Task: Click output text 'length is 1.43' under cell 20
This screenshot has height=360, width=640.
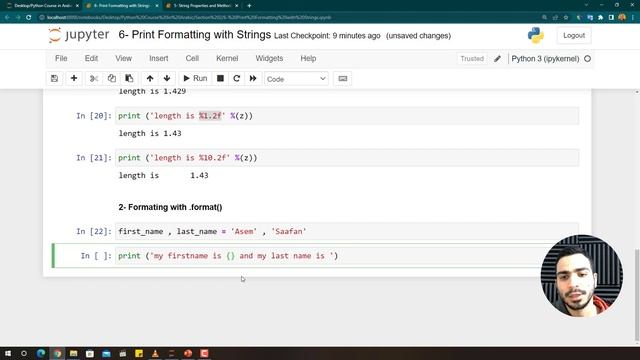Action: pos(150,133)
